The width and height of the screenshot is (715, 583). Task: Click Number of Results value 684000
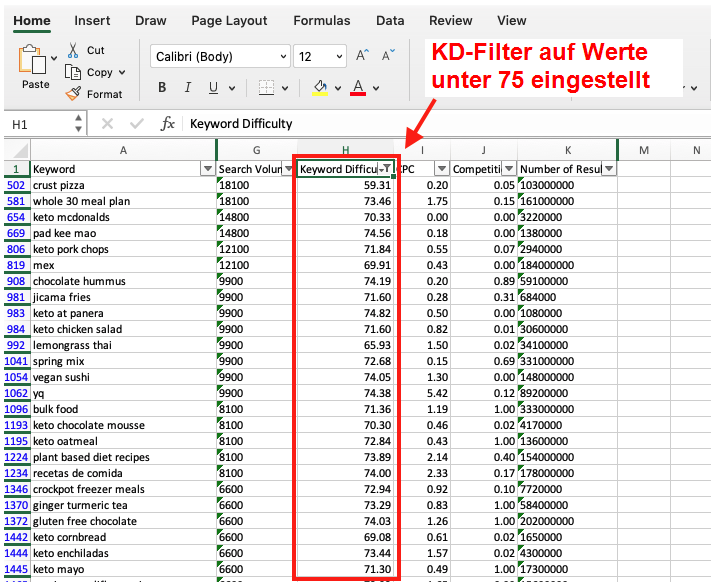tap(567, 297)
